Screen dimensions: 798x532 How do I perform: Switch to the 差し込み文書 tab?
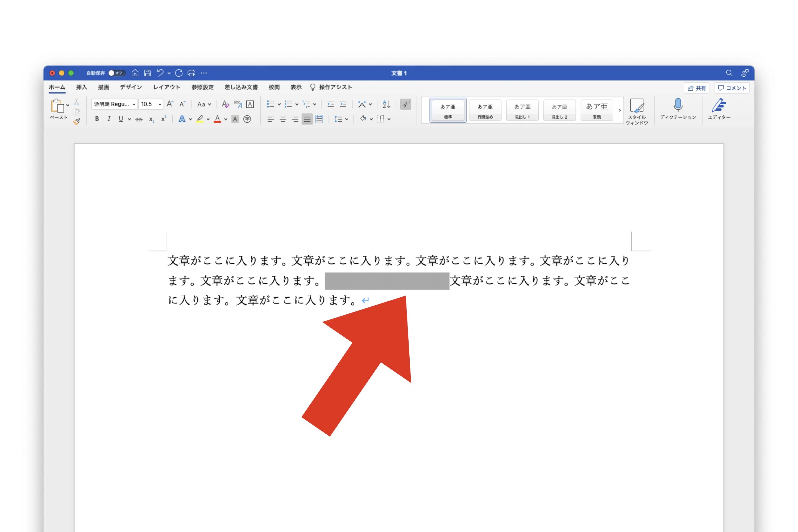[x=241, y=87]
